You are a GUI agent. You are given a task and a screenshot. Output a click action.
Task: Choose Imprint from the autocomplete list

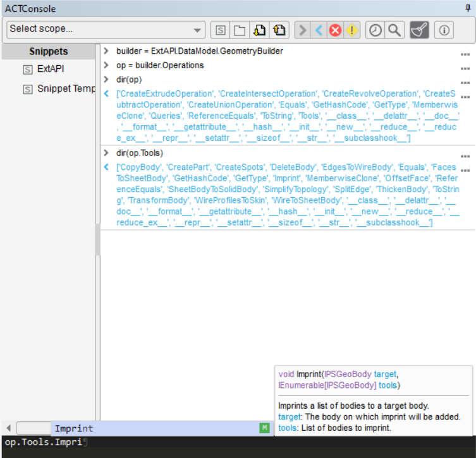pyautogui.click(x=74, y=429)
